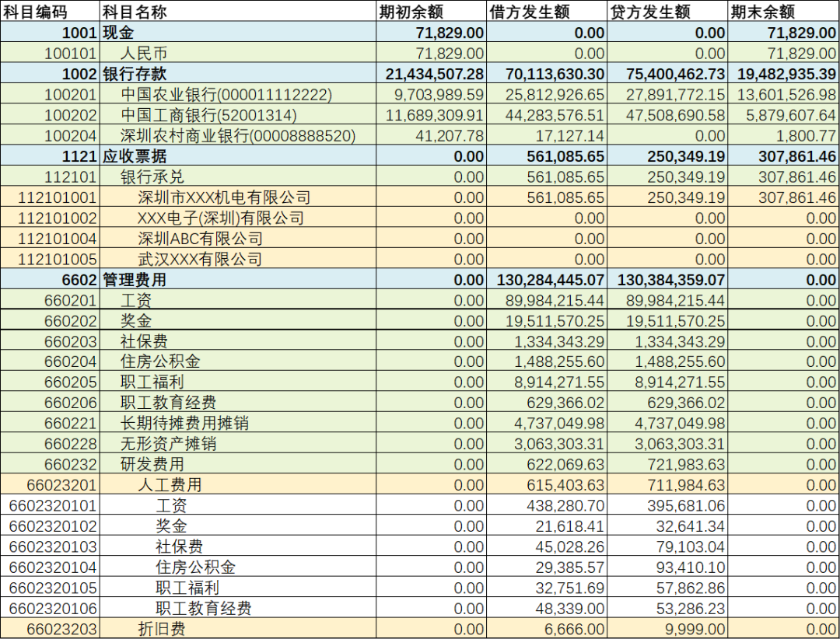The image size is (840, 639).
Task: Select account code cell 660202
Action: point(50,320)
